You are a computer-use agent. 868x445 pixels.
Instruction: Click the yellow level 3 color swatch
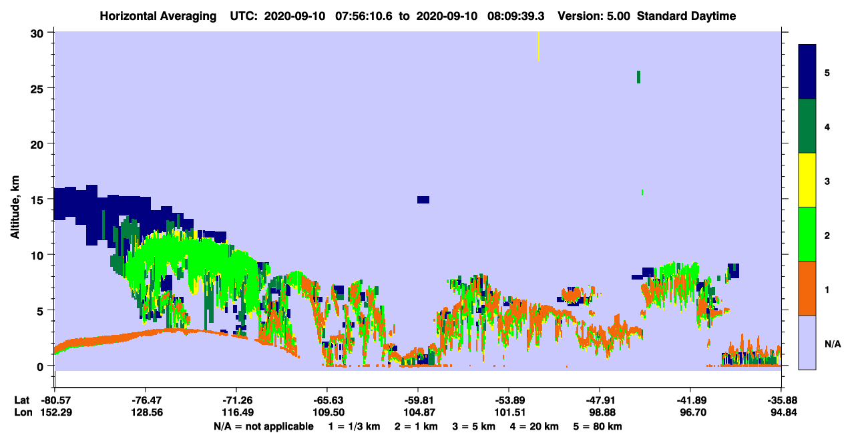807,180
